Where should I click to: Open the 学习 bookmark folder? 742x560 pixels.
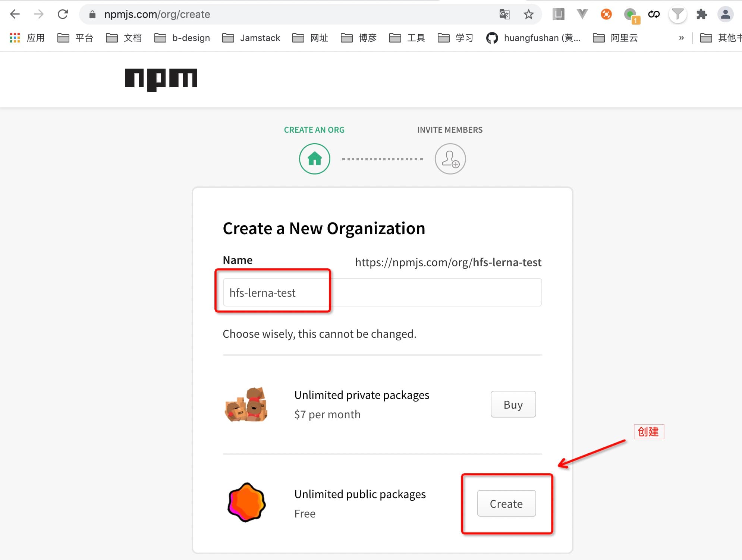pos(455,38)
